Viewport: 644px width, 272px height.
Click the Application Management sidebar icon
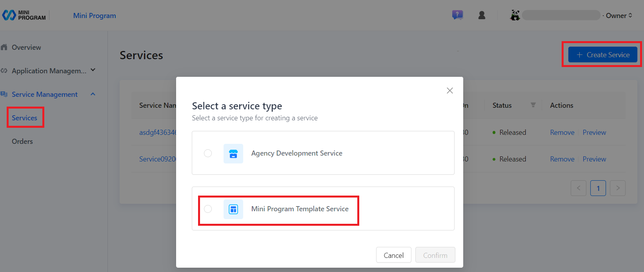coord(5,71)
